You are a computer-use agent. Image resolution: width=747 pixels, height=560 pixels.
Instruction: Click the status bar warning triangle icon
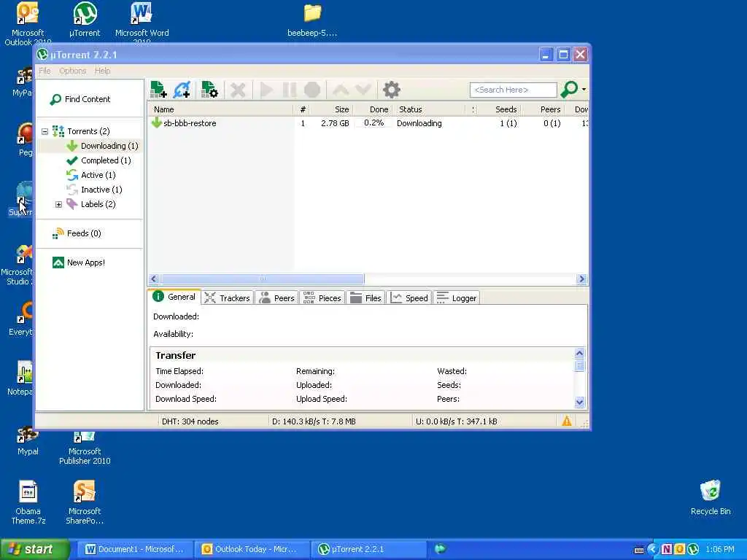coord(566,421)
